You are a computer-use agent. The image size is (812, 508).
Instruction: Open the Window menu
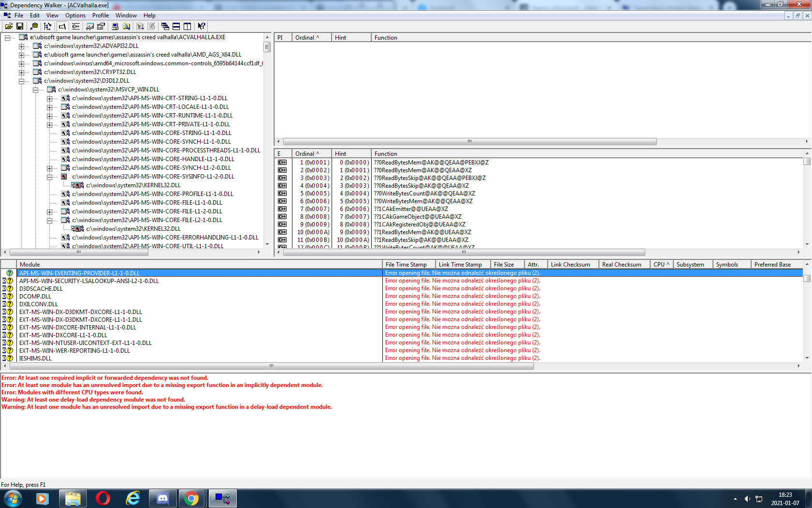click(x=126, y=15)
